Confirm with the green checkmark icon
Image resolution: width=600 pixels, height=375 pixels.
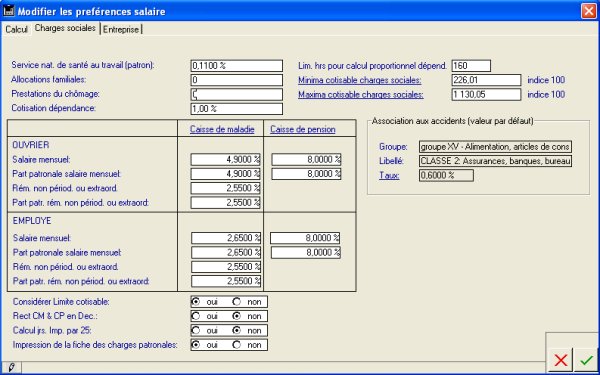click(x=586, y=360)
